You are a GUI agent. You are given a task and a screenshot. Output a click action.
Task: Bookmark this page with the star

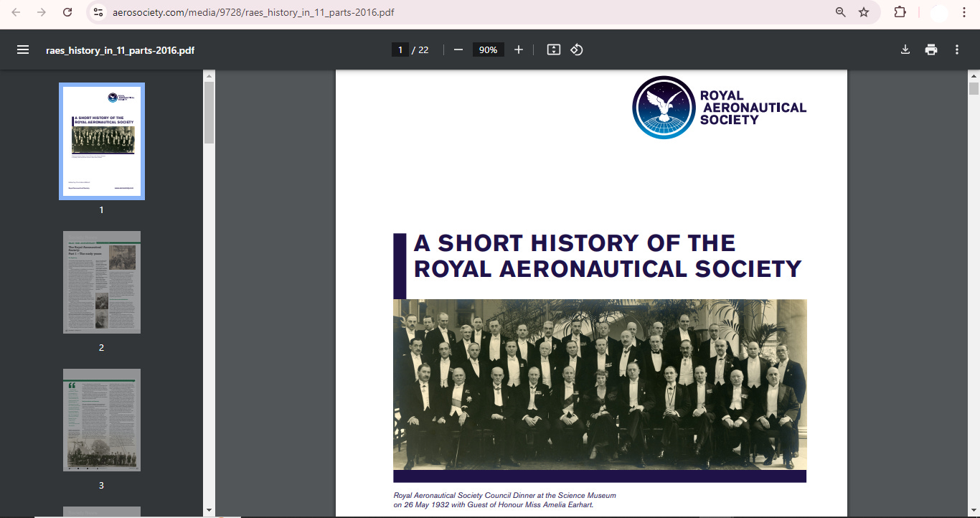pos(864,12)
